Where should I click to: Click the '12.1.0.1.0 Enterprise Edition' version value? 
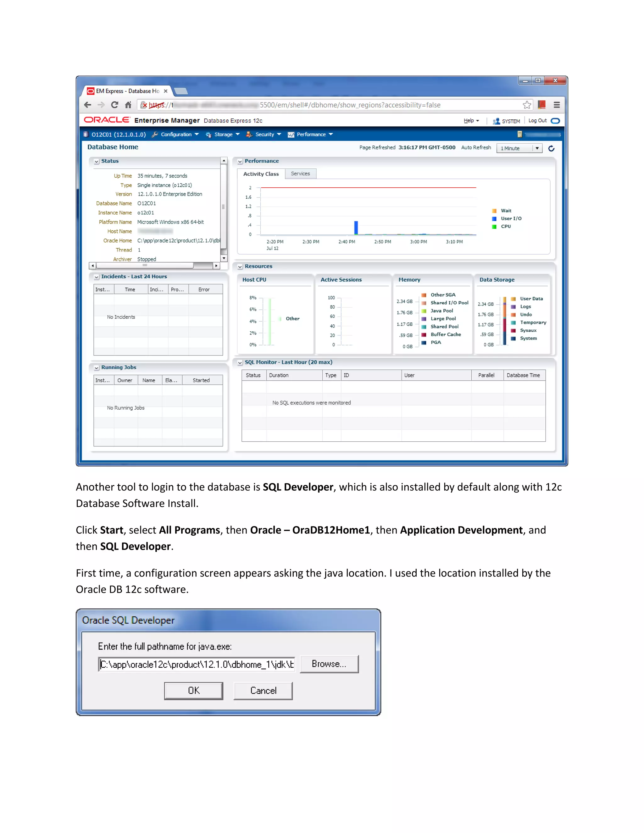pyautogui.click(x=170, y=194)
